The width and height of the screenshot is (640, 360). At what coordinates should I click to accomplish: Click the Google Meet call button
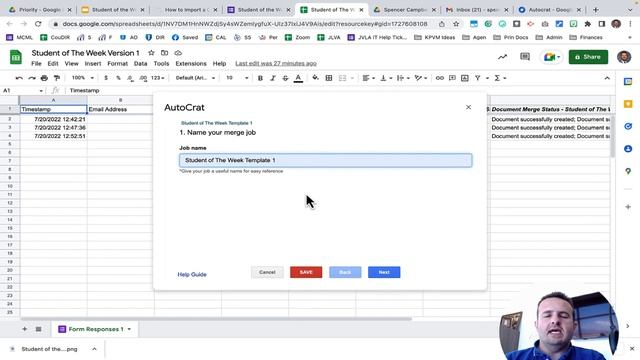pos(551,57)
